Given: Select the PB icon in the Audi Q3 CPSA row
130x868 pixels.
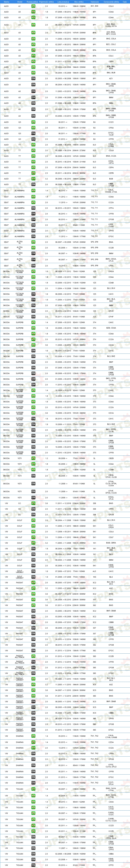Looking at the screenshot, I should point(33,128).
